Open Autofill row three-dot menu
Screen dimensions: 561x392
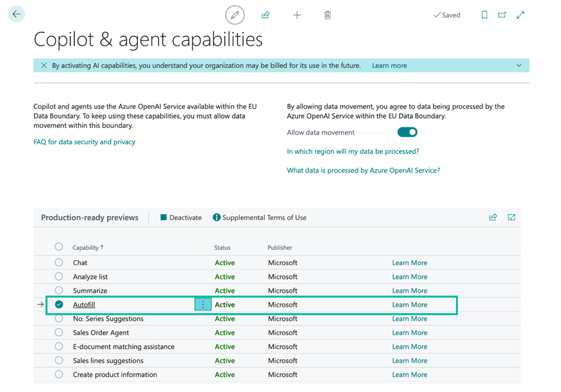click(x=203, y=305)
